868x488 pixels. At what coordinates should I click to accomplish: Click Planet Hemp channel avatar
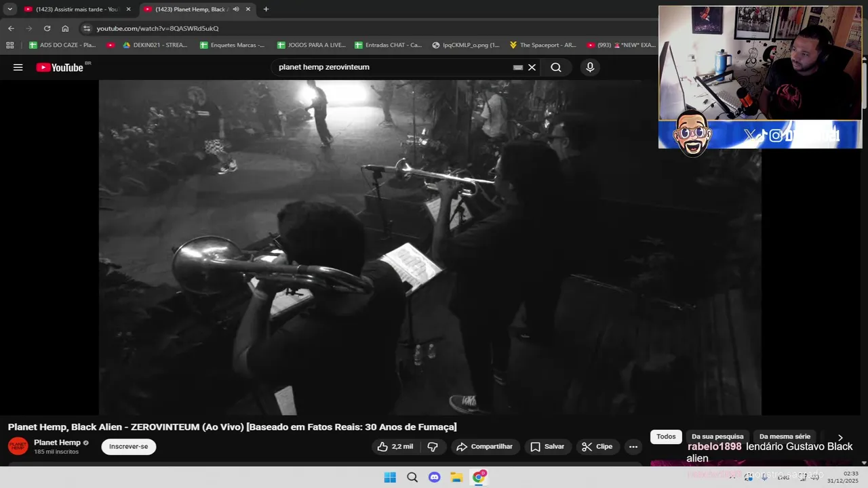pos(18,446)
